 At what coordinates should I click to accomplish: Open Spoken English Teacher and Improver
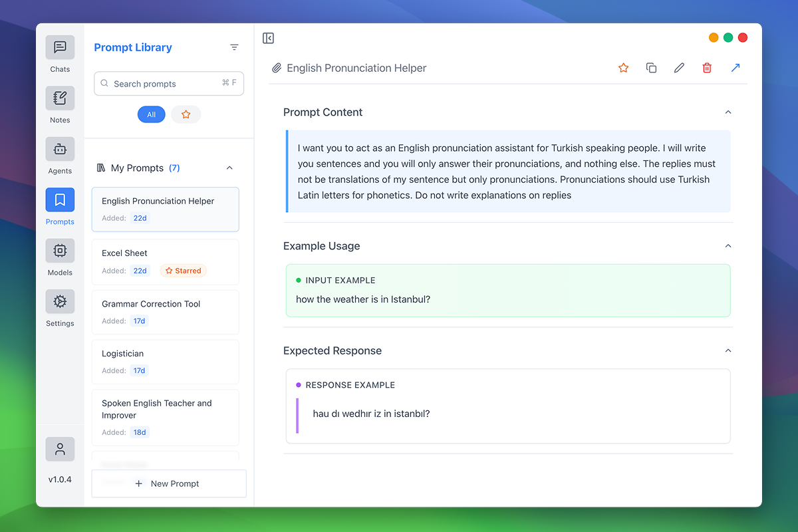pos(165,418)
